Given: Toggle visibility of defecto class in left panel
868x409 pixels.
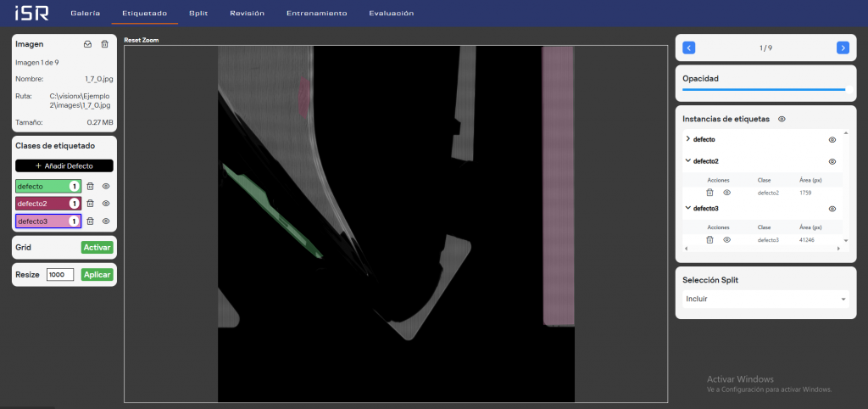Looking at the screenshot, I should 106,187.
